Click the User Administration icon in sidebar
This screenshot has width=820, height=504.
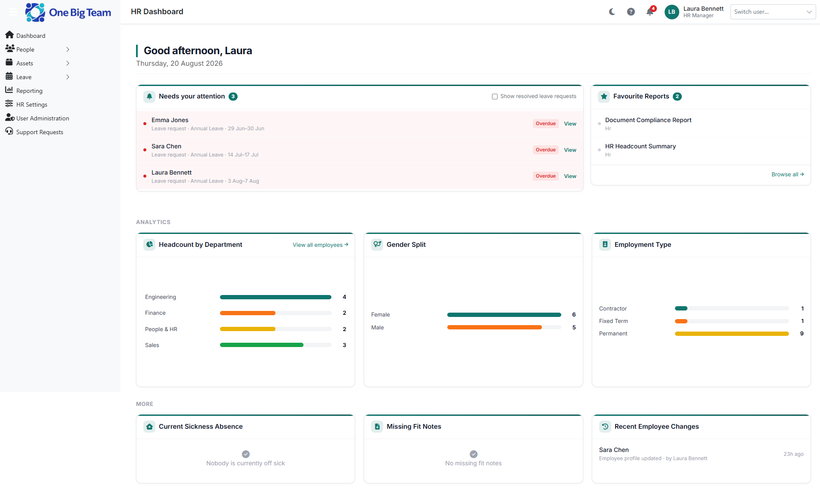point(10,117)
